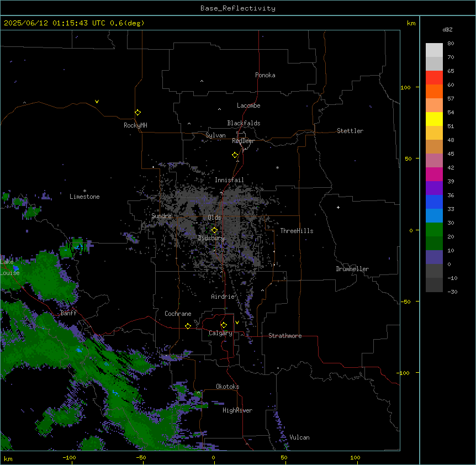Click the dBZ legend heading

447,29
